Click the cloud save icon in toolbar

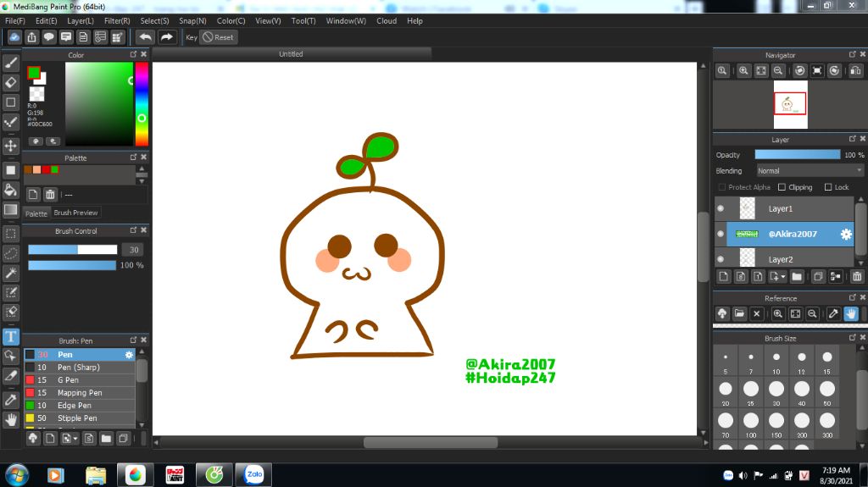14,37
